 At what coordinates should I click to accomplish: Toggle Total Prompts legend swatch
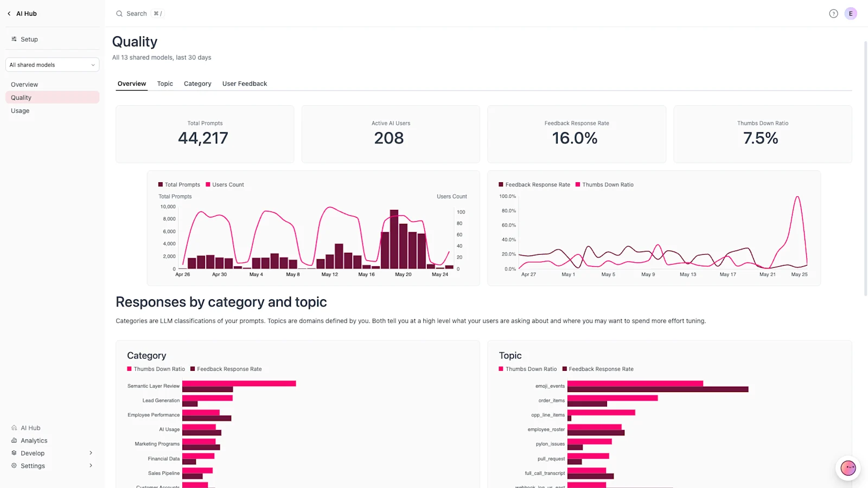pyautogui.click(x=161, y=184)
